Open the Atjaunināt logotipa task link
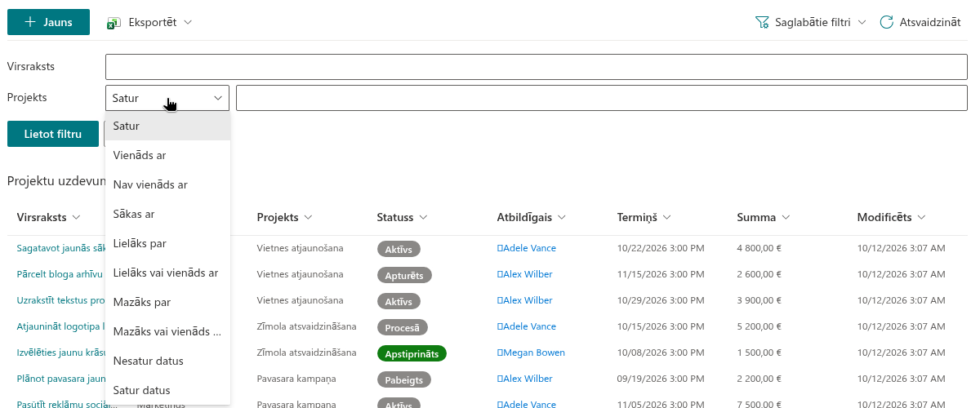980x408 pixels. (x=60, y=326)
